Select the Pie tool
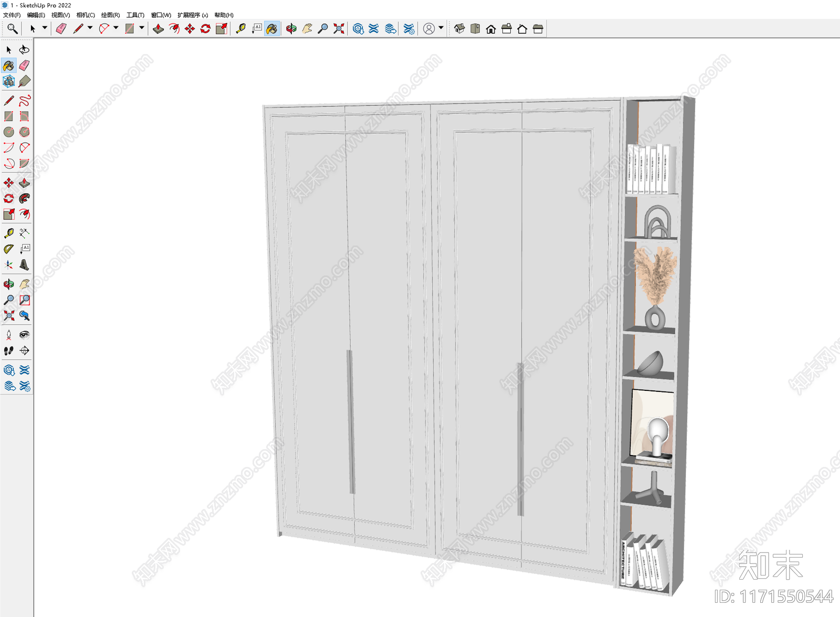The image size is (840, 617). click(x=24, y=164)
